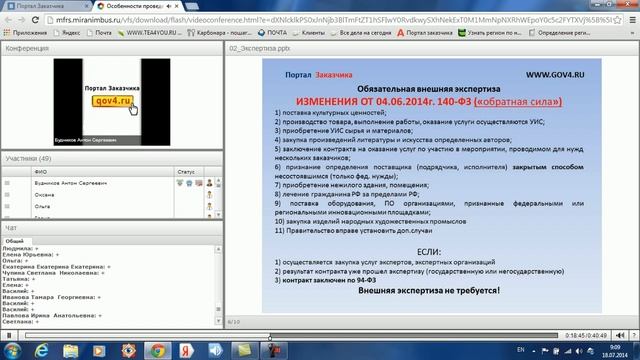Open a new browser tab
Screen dimensions: 640x360
191,6
